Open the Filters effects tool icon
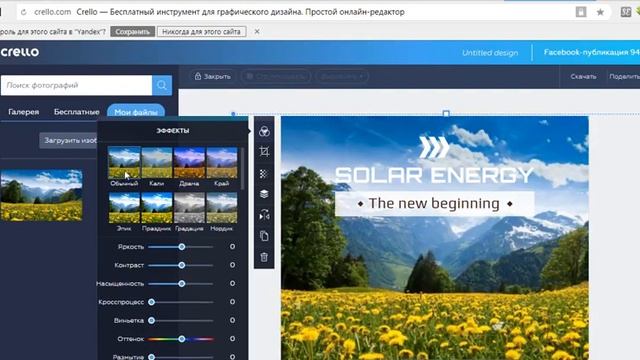Screen dimensions: 640x360 pos(264,131)
